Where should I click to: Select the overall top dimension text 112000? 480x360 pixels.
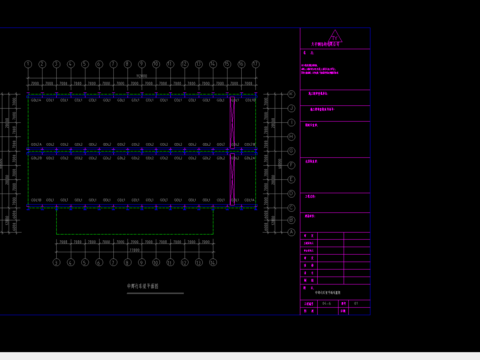142,76
